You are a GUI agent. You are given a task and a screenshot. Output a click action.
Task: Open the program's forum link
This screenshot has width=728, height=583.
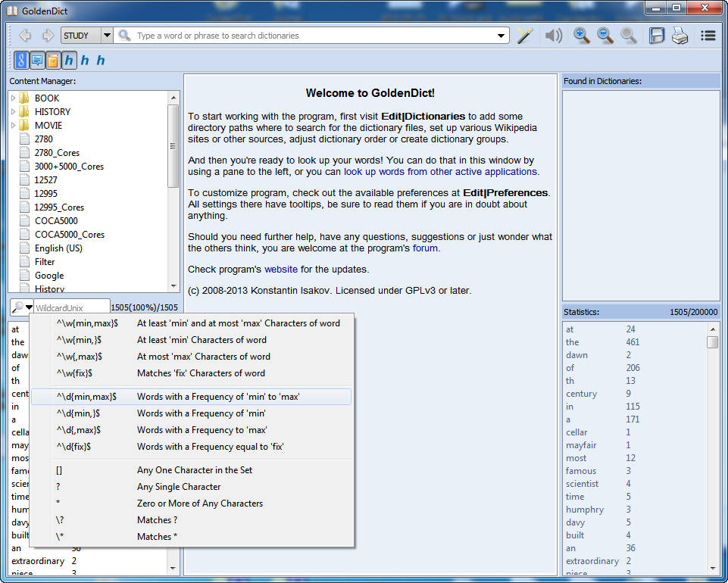click(x=425, y=248)
